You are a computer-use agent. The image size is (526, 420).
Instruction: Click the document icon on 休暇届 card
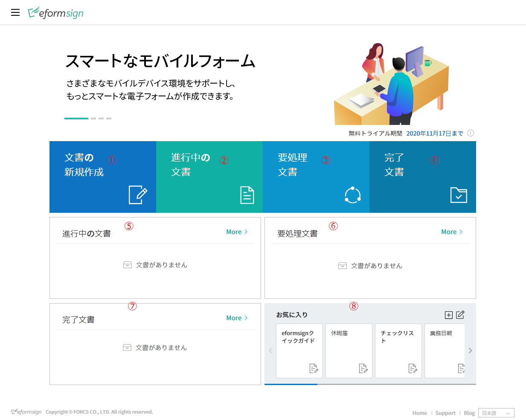(363, 368)
